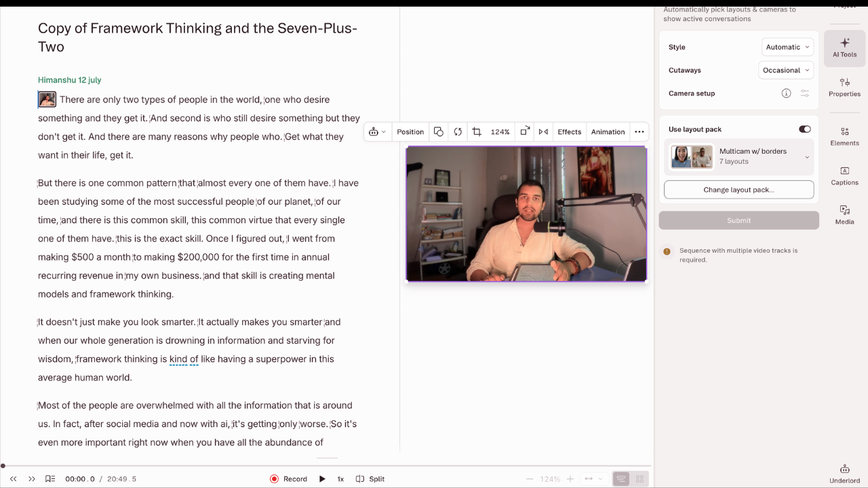Click the rotate/replace arrows icon
The image size is (868, 488).
coord(458,132)
